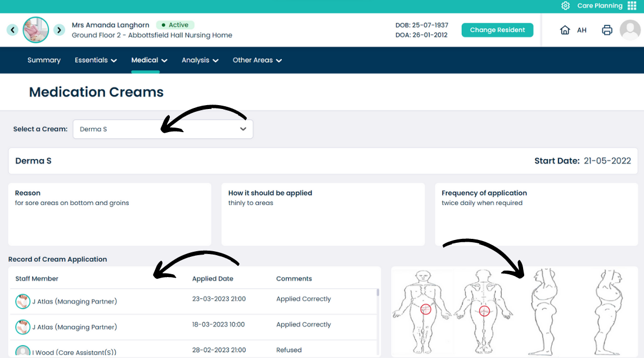Viewport: 644px width, 358px height.
Task: Click the home icon
Action: (x=565, y=30)
